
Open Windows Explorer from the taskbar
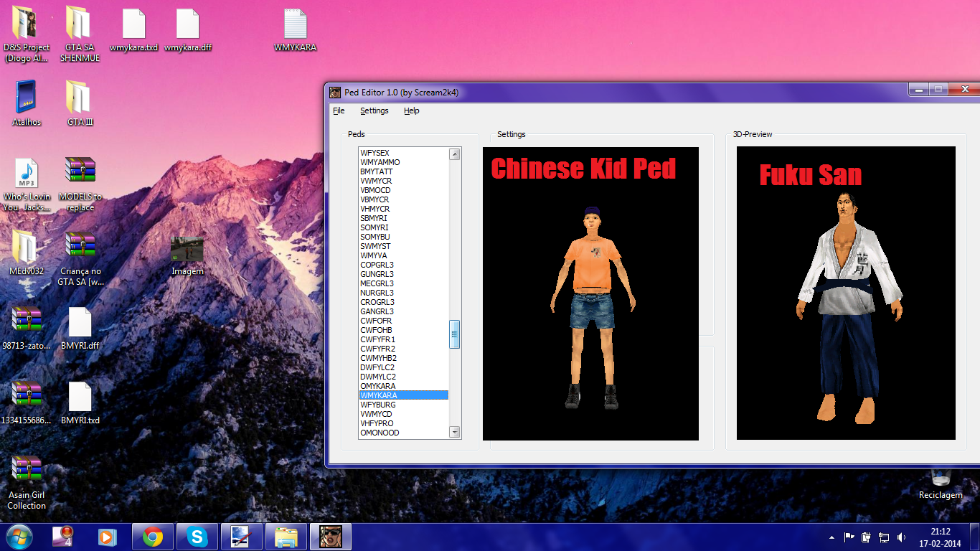[286, 537]
